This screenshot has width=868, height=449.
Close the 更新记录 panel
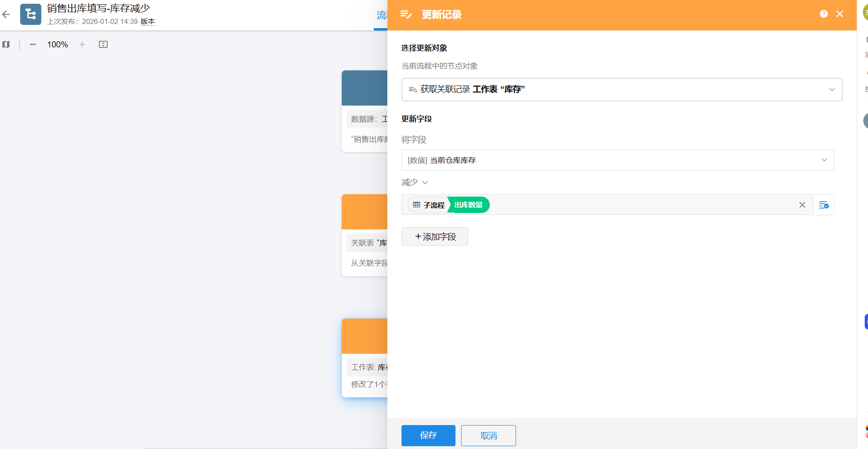(x=840, y=14)
